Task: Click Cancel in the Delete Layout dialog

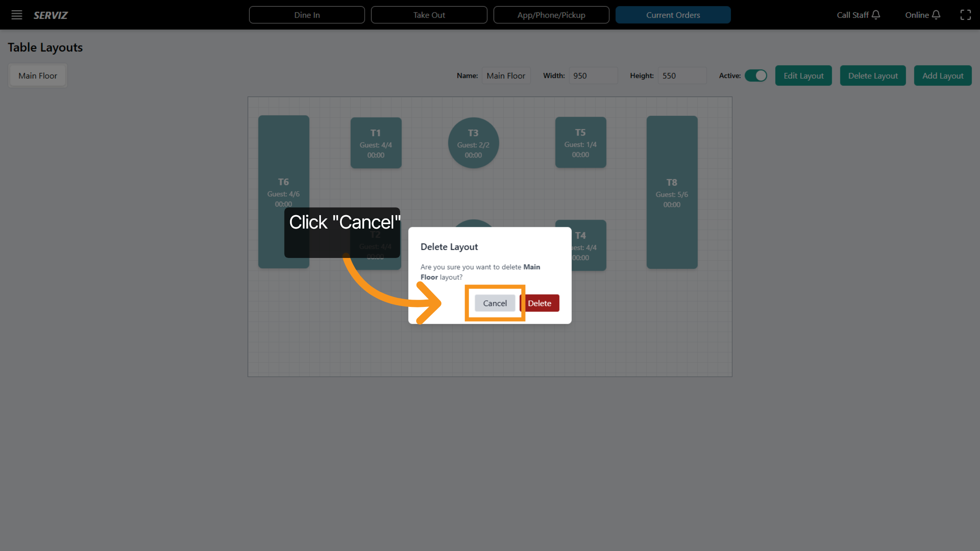Action: coord(494,303)
